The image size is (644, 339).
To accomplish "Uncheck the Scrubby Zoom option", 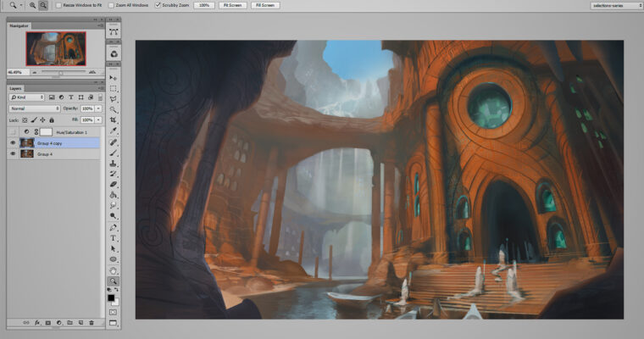I will point(159,5).
